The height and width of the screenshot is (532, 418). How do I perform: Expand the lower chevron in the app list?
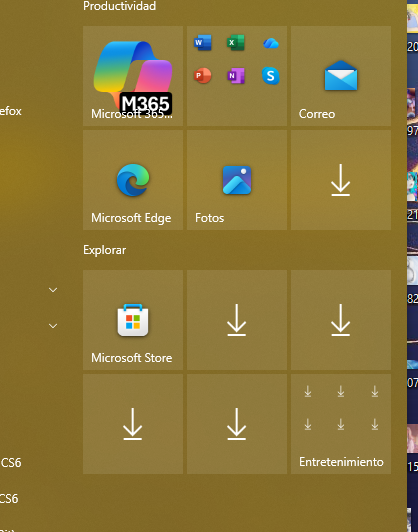[53, 326]
